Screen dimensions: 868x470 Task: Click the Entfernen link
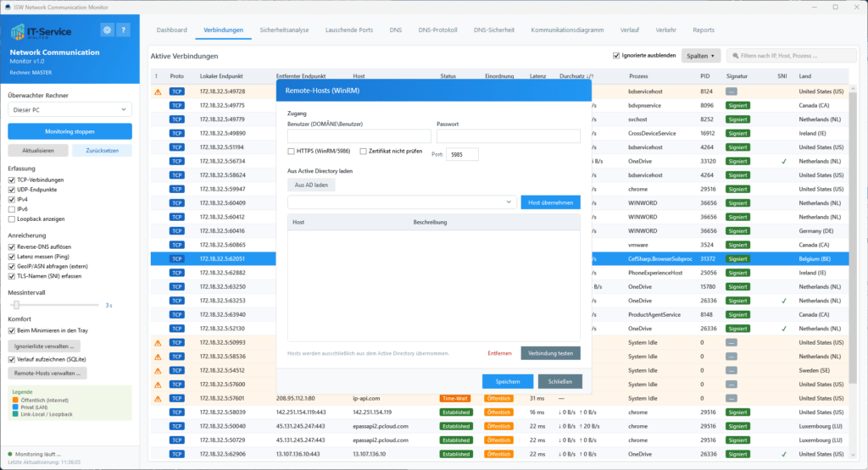[x=499, y=353]
